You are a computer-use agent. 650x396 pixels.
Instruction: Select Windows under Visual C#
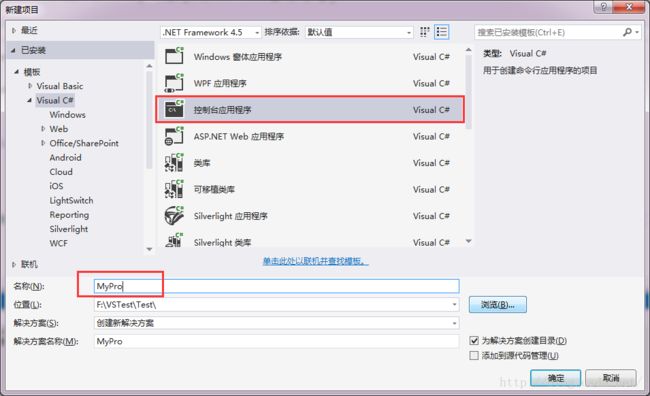tap(68, 115)
